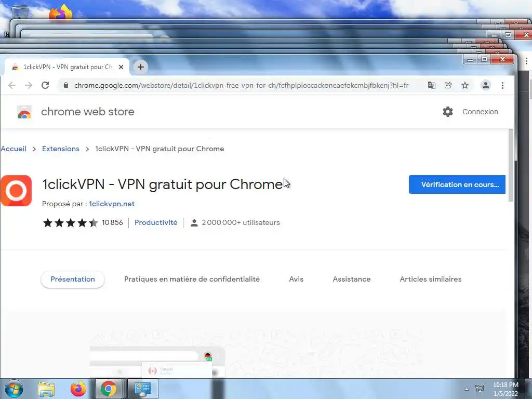Open Chrome's three-dot menu
Viewport: 532px width, 399px height.
[x=502, y=85]
